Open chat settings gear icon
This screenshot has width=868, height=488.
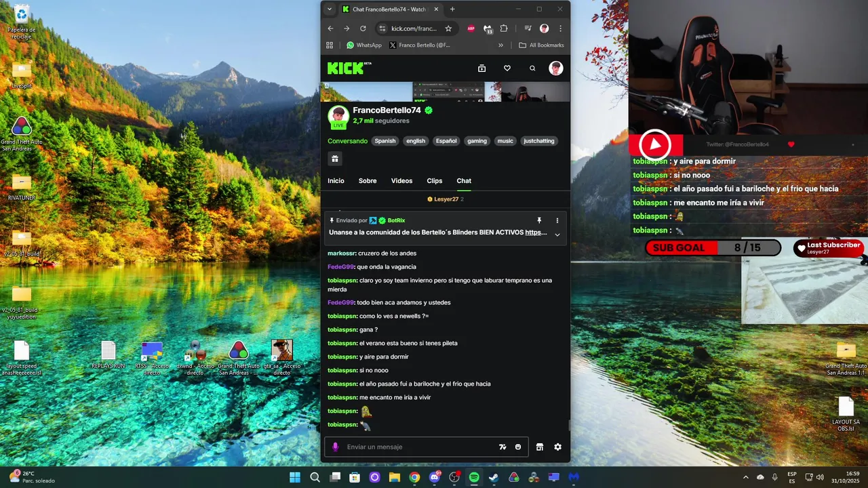(x=557, y=447)
